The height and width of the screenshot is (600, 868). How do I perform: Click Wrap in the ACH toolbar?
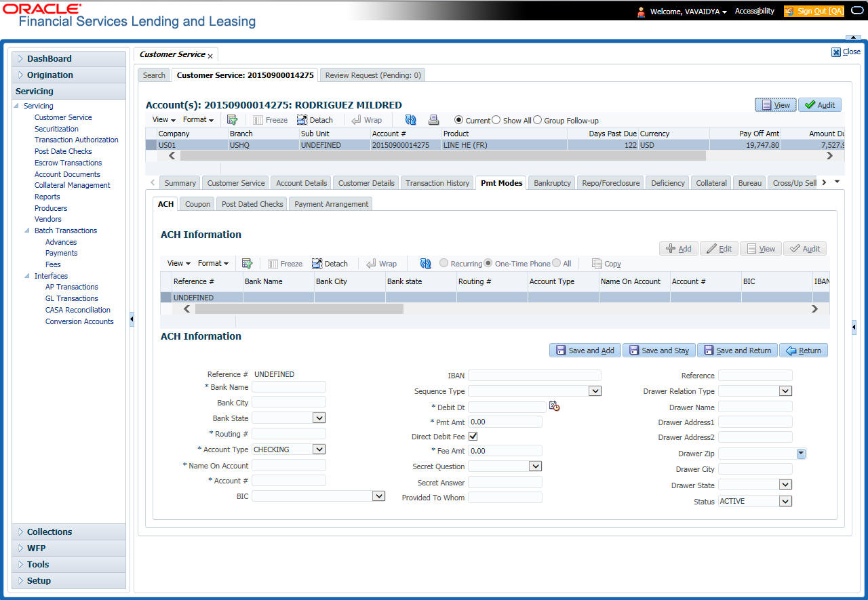(381, 264)
